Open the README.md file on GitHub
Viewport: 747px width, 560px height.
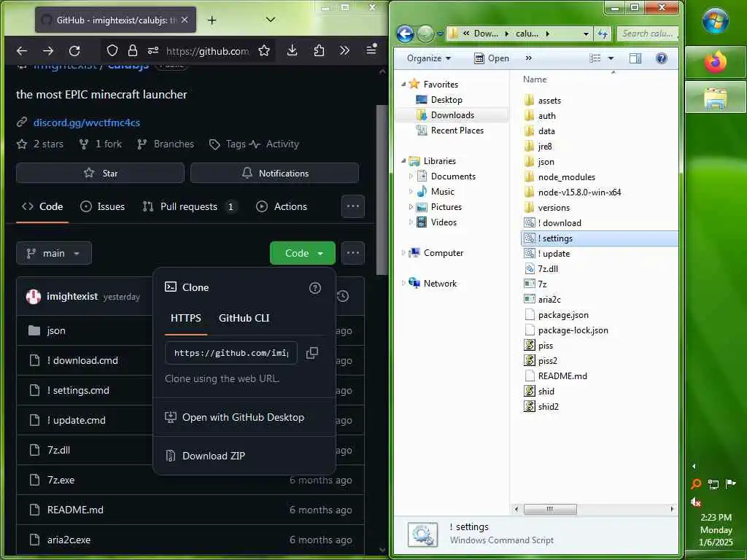pos(75,510)
